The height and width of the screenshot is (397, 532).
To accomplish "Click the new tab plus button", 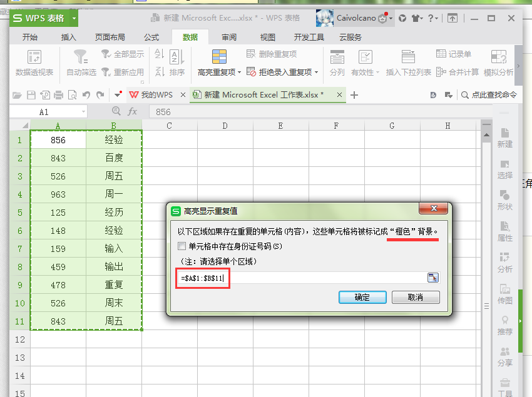I will (x=354, y=95).
